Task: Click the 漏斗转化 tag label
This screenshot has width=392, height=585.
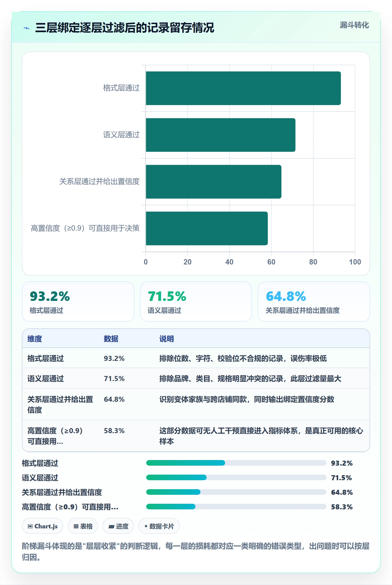Action: coord(354,25)
